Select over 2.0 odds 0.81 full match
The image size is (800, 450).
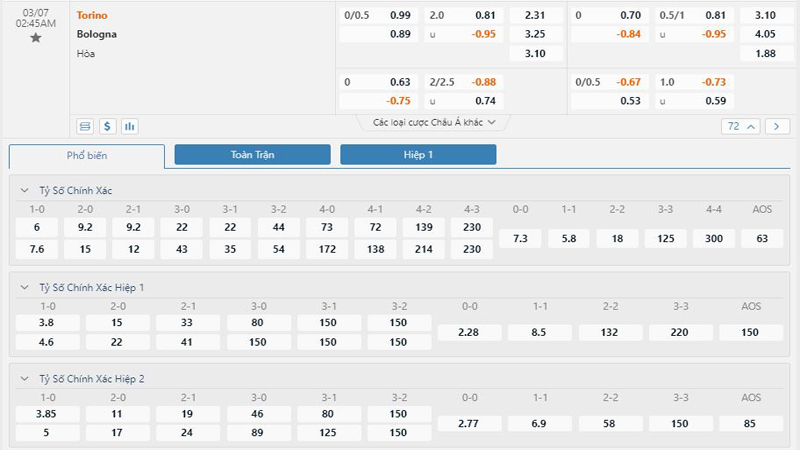(464, 15)
